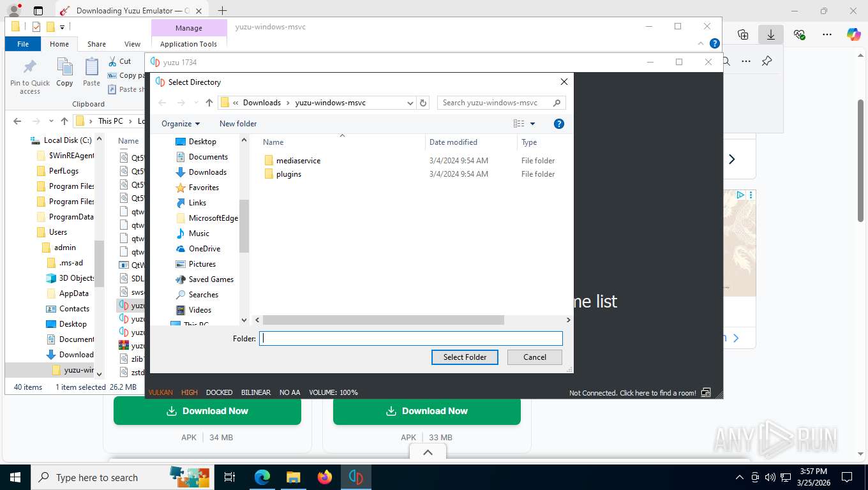Select Links in dialog navigation tree
Image resolution: width=868 pixels, height=490 pixels.
pyautogui.click(x=197, y=203)
